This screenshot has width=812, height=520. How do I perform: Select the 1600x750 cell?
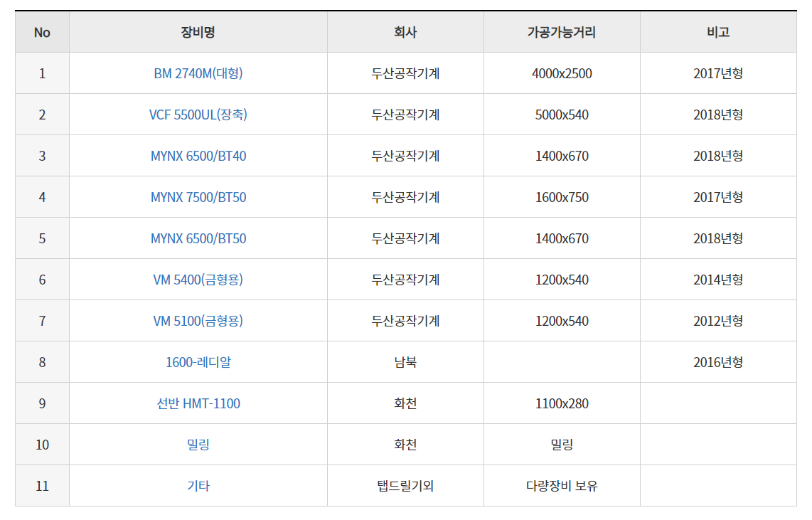[x=562, y=197]
